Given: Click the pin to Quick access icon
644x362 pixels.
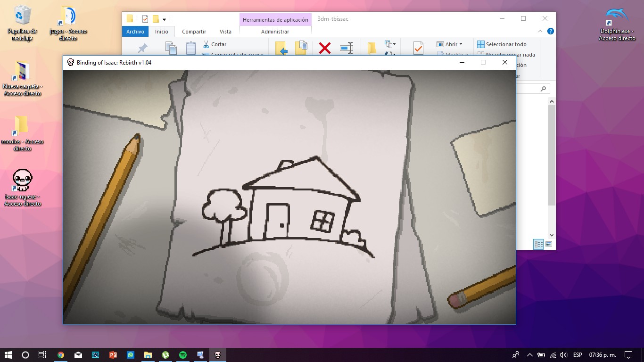Looking at the screenshot, I should pyautogui.click(x=142, y=48).
